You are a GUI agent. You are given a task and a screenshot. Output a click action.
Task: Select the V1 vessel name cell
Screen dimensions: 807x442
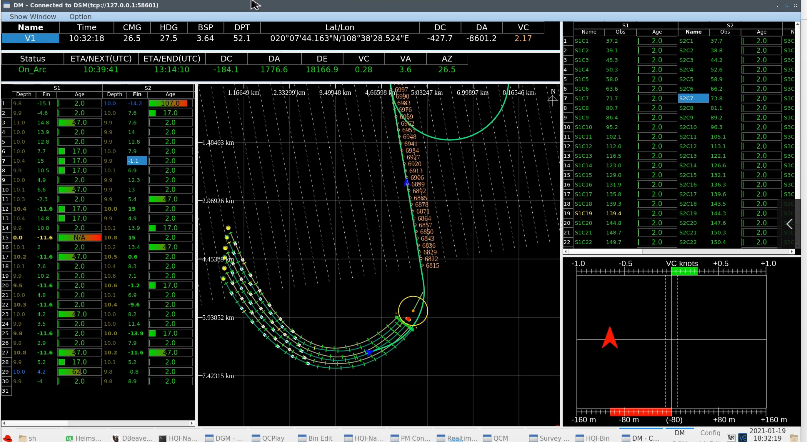(30, 38)
